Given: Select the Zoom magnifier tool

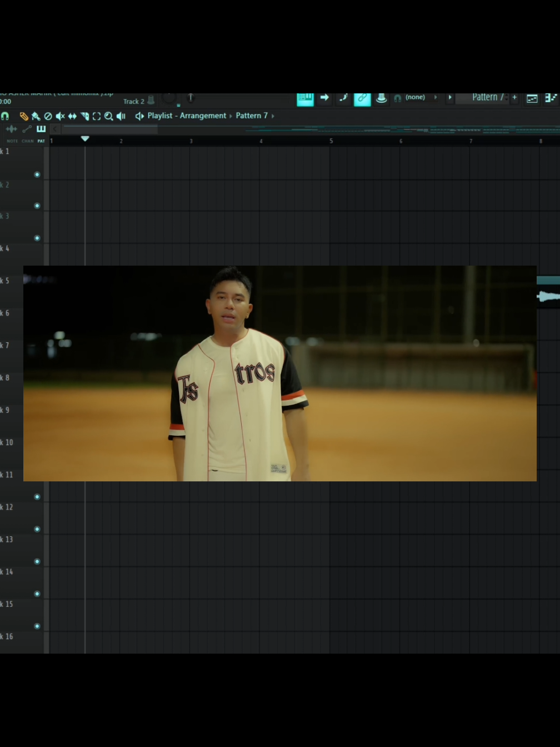Looking at the screenshot, I should (x=109, y=116).
